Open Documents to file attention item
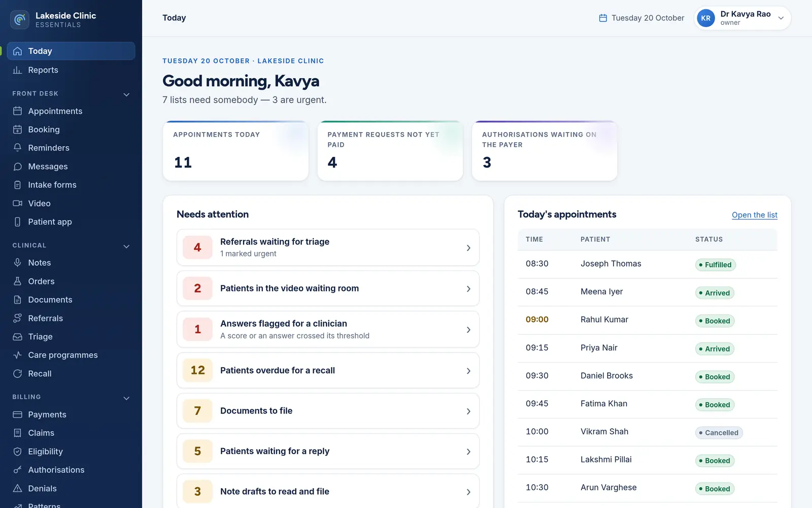This screenshot has height=508, width=812. [x=328, y=410]
